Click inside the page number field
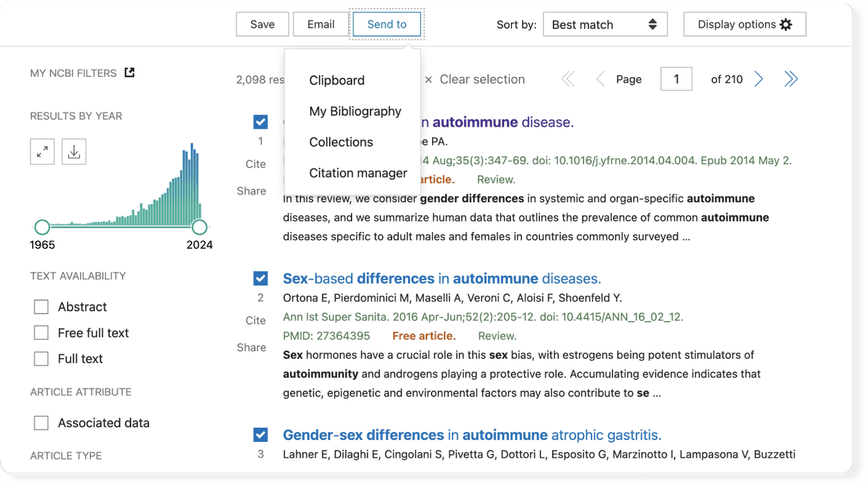 [x=676, y=79]
